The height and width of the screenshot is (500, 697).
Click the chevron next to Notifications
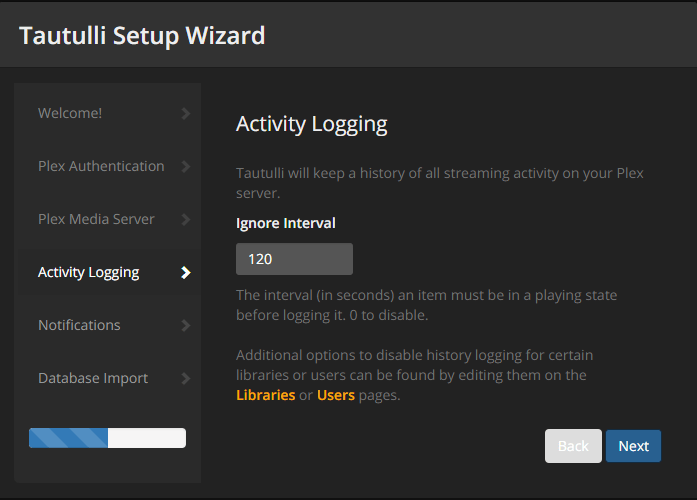coord(186,326)
